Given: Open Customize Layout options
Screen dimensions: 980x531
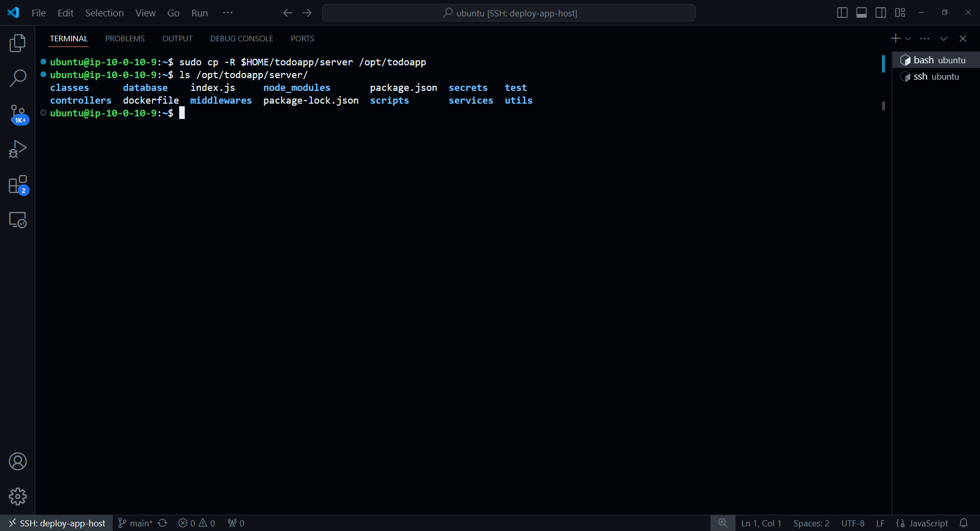Looking at the screenshot, I should click(x=900, y=13).
